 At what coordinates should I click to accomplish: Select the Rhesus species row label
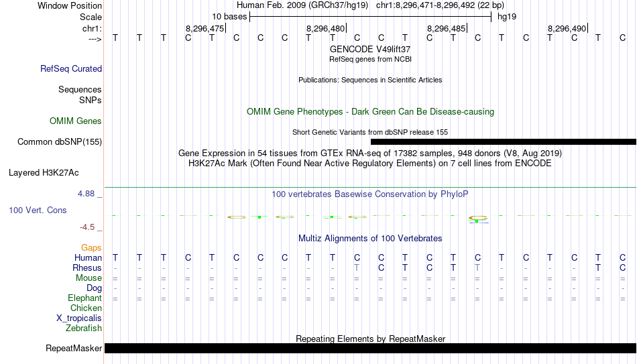click(x=87, y=268)
